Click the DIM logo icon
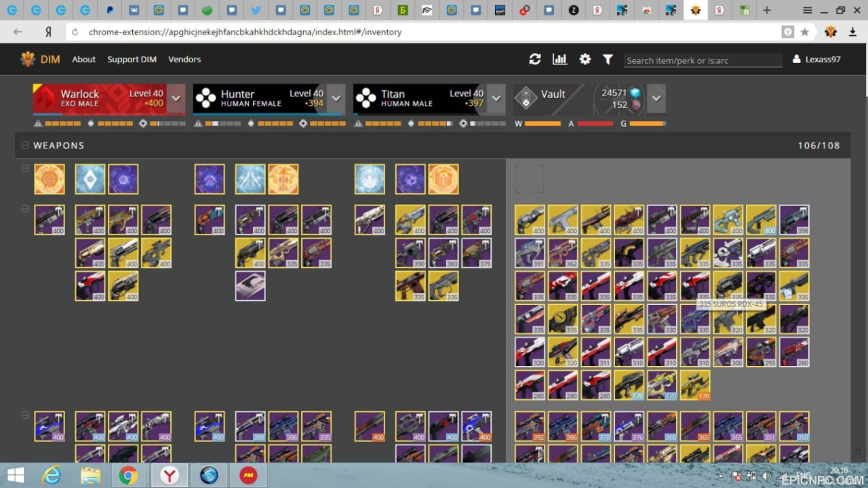The image size is (868, 488). (28, 60)
